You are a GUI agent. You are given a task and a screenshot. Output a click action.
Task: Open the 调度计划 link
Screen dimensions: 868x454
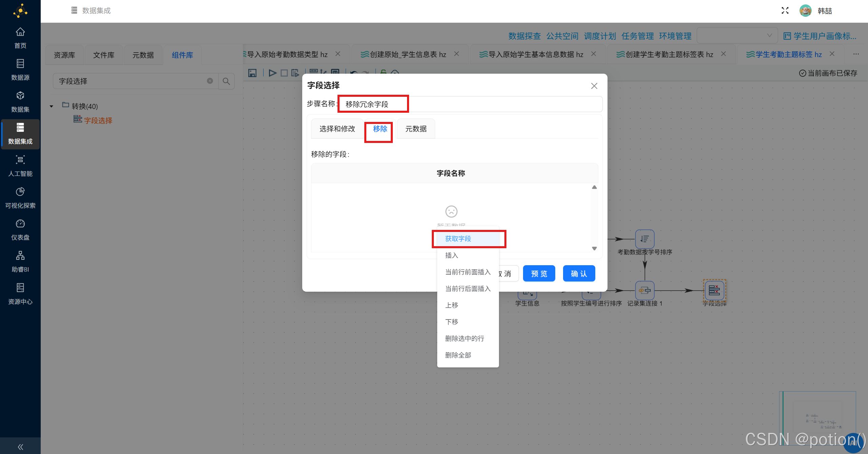click(x=600, y=36)
